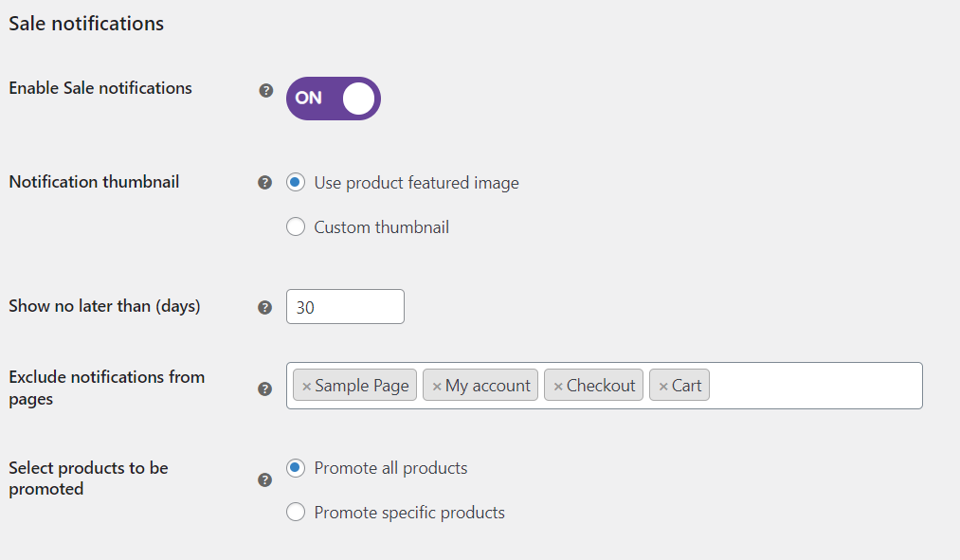
Task: Remove Cart tag with the × icon
Action: pyautogui.click(x=663, y=387)
